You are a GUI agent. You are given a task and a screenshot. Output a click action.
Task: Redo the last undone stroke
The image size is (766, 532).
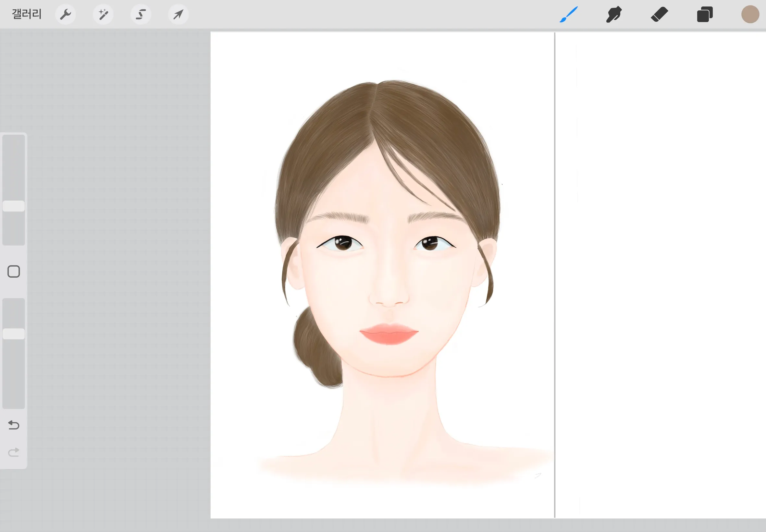pos(14,452)
